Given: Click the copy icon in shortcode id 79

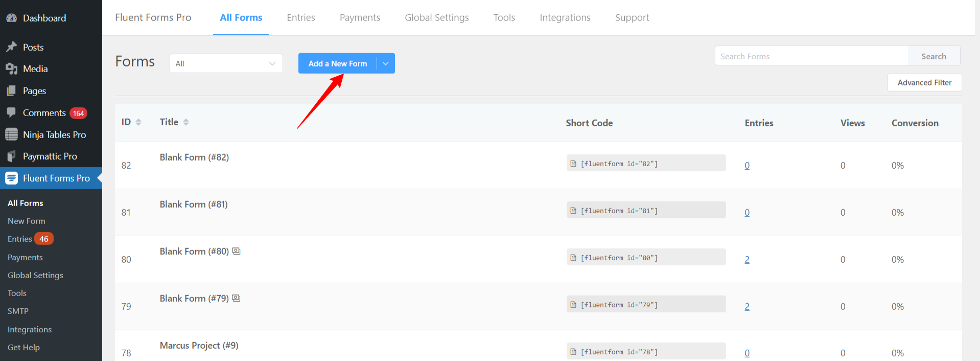Looking at the screenshot, I should pos(573,305).
